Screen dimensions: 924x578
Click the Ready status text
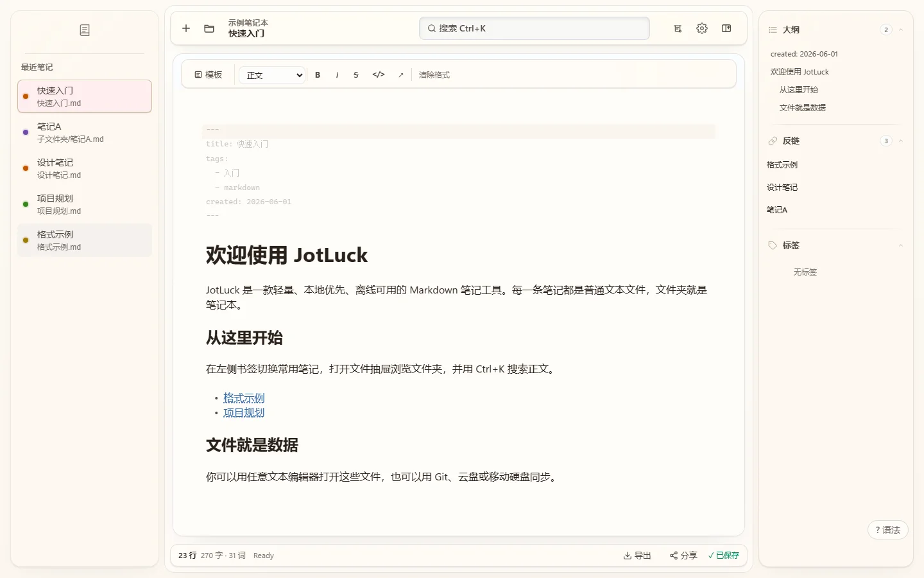click(264, 556)
